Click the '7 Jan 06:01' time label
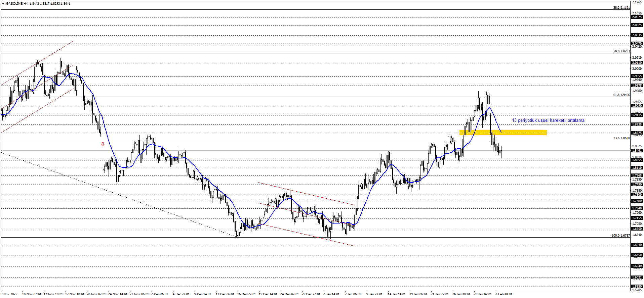The height and width of the screenshot is (298, 644). point(353,294)
